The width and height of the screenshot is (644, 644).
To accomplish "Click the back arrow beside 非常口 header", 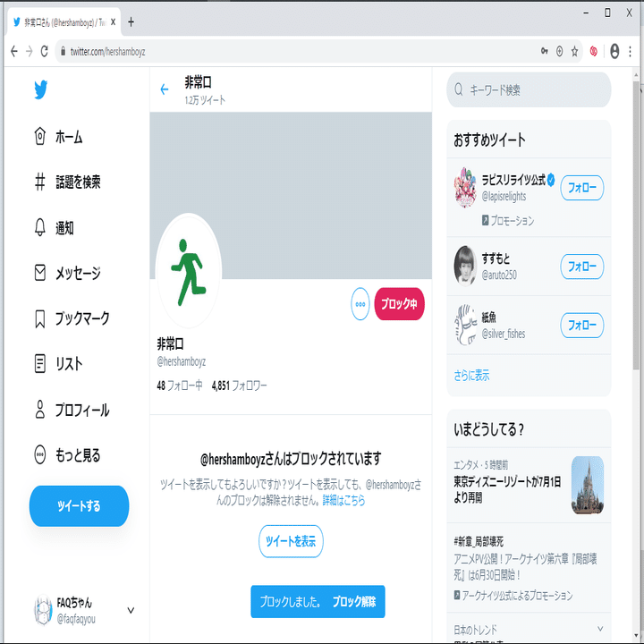I will point(165,89).
